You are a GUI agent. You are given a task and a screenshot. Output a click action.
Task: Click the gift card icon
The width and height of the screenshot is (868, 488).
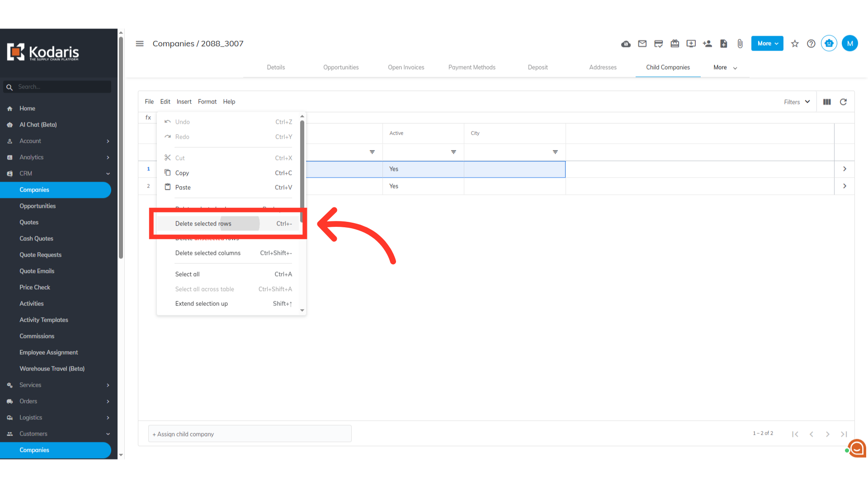click(675, 44)
